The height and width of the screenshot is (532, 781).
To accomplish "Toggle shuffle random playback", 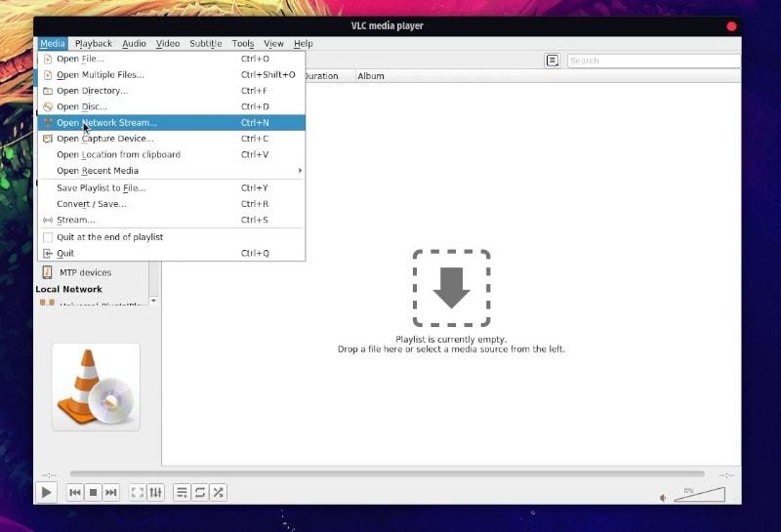I will [x=219, y=493].
